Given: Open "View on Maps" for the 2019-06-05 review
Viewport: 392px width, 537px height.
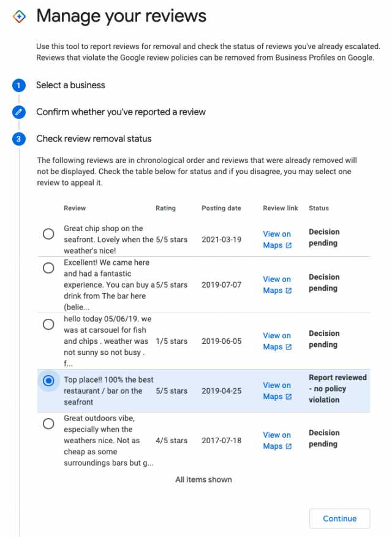Looking at the screenshot, I should tap(277, 341).
